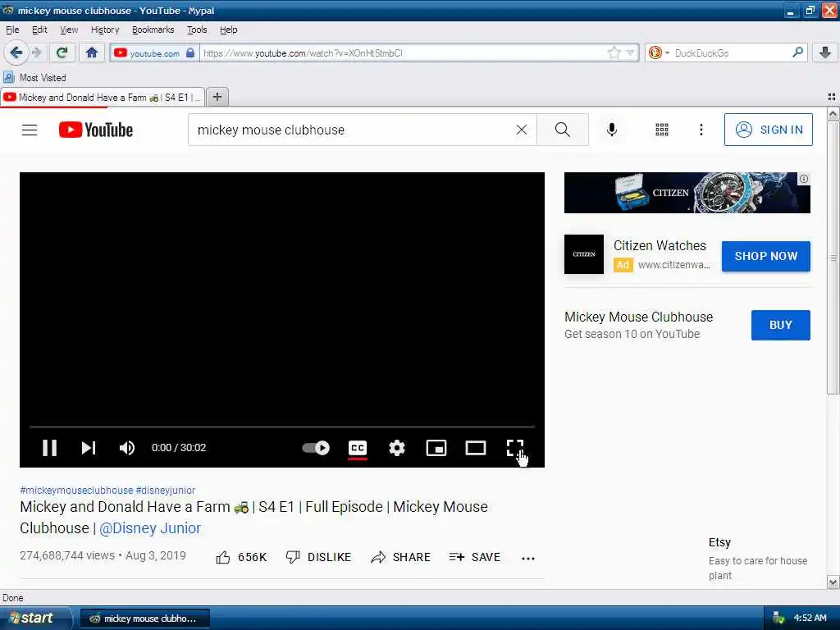Open the Edit menu
This screenshot has width=840, height=630.
(x=39, y=30)
